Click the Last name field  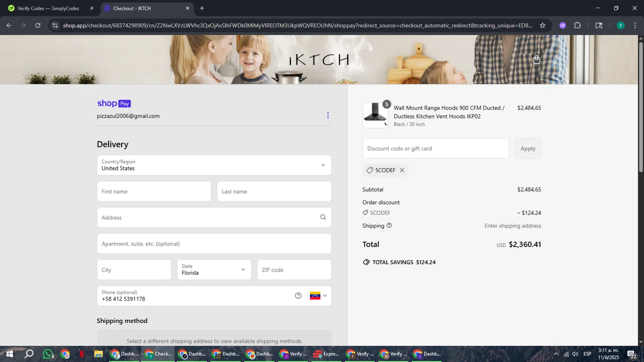coord(274,191)
